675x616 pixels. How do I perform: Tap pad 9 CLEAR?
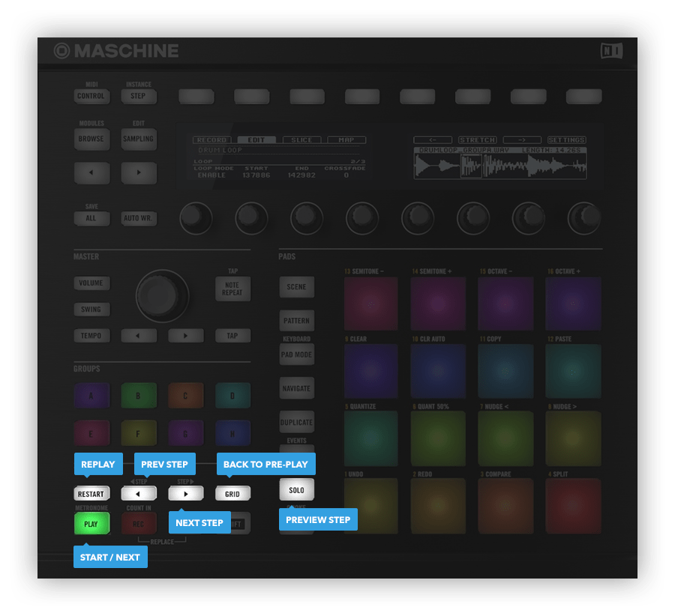point(370,371)
